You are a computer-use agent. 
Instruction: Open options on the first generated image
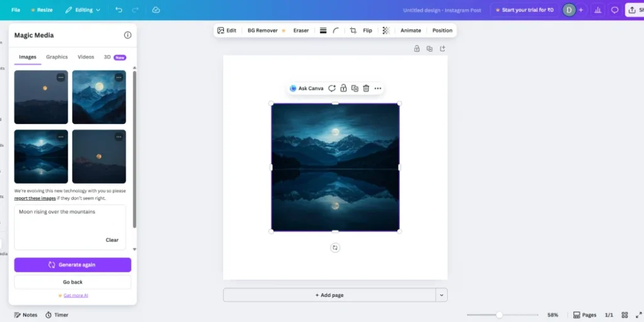(61, 77)
